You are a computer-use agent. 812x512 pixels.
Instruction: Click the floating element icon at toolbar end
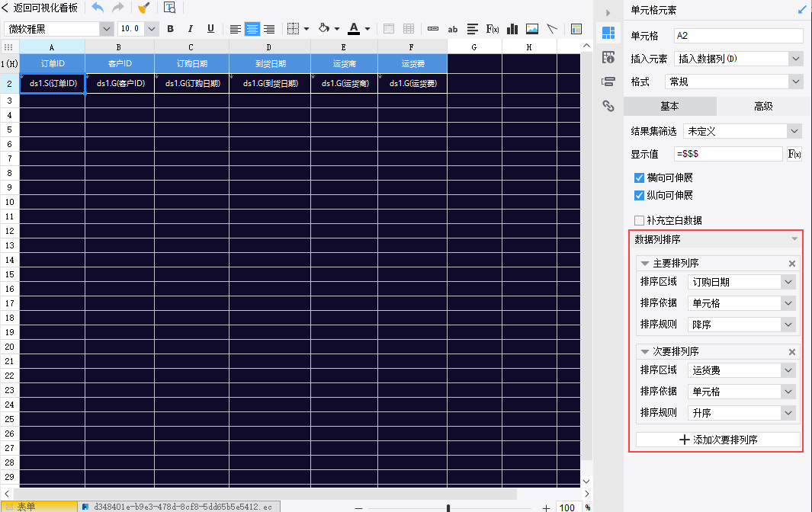(x=576, y=29)
